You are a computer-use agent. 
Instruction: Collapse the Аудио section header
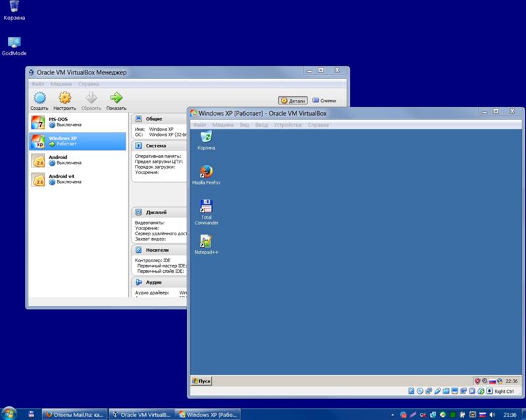click(159, 283)
